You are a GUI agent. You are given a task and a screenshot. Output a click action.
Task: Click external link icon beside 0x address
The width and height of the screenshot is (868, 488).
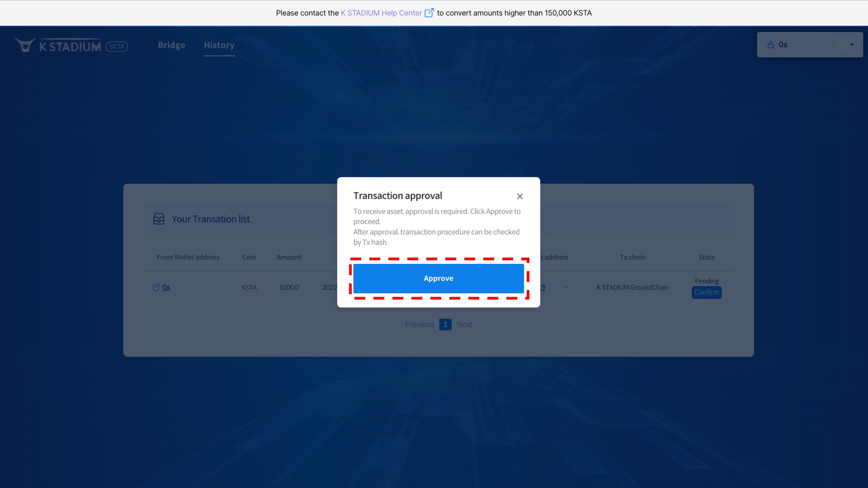[x=156, y=287]
